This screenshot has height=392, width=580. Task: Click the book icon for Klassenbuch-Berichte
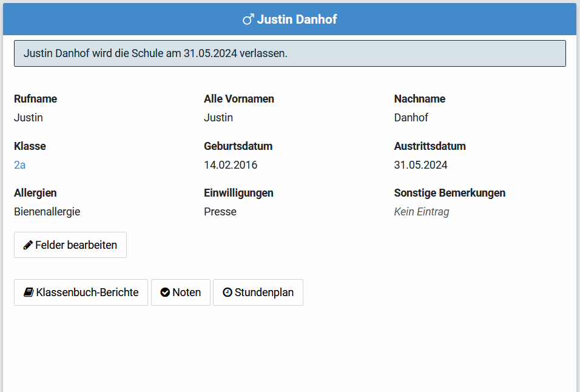coord(29,292)
